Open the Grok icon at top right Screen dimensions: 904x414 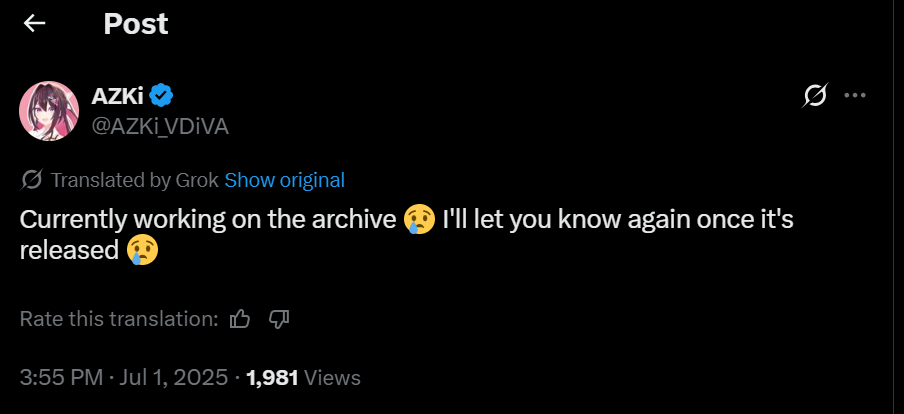(x=815, y=96)
